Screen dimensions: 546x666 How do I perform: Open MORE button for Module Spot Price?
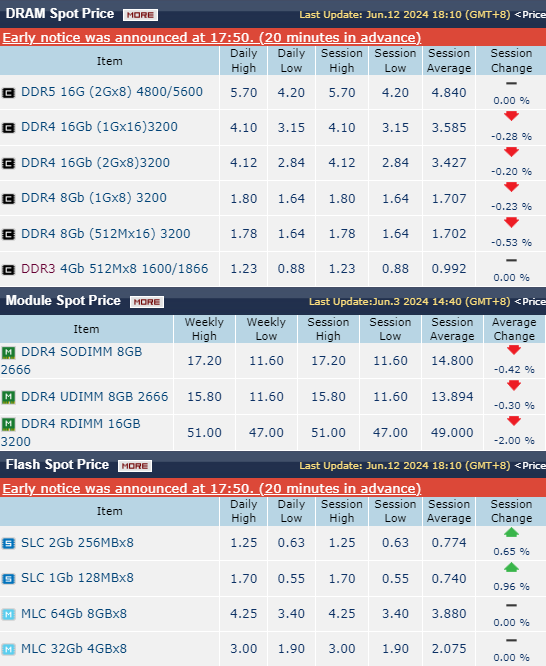click(147, 302)
